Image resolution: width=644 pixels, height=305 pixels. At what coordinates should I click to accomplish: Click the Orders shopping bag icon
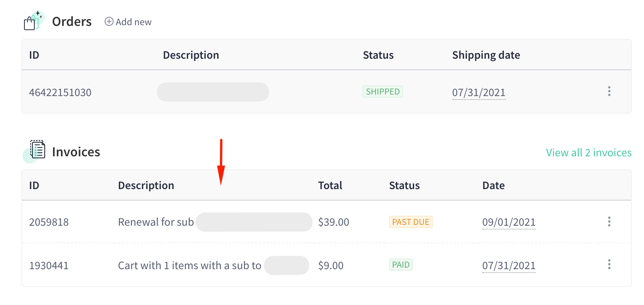pos(33,21)
